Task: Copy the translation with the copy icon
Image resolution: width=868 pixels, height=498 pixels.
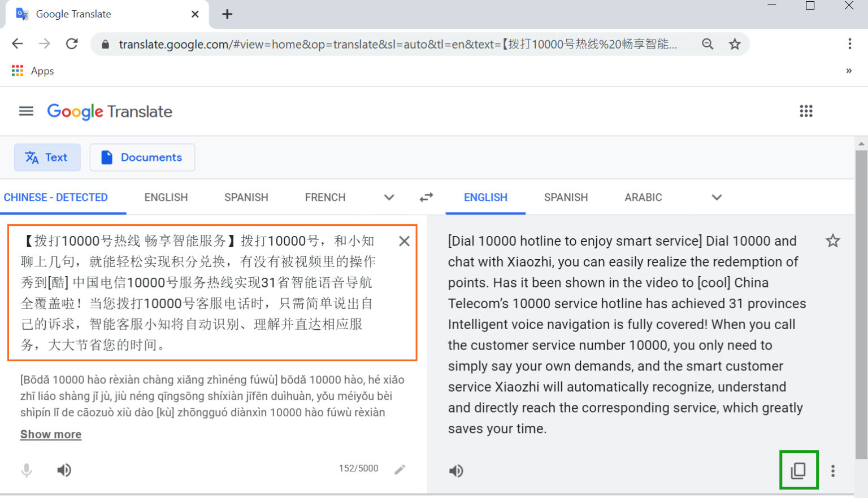Action: [798, 470]
